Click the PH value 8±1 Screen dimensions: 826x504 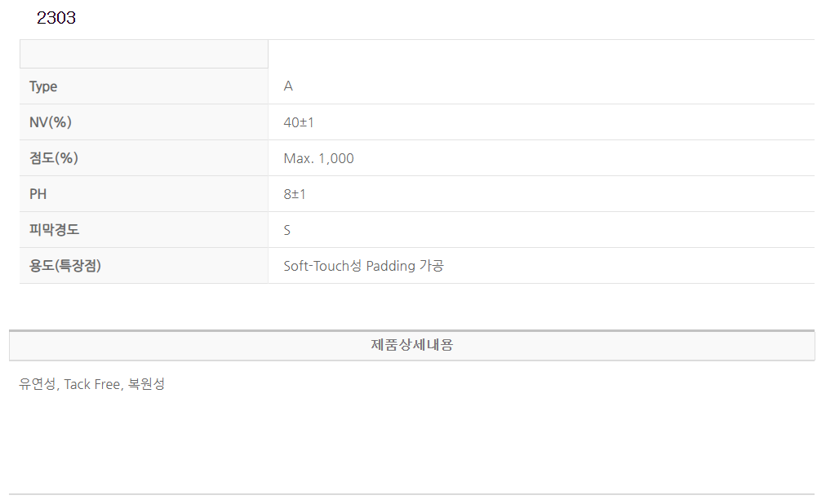point(295,194)
